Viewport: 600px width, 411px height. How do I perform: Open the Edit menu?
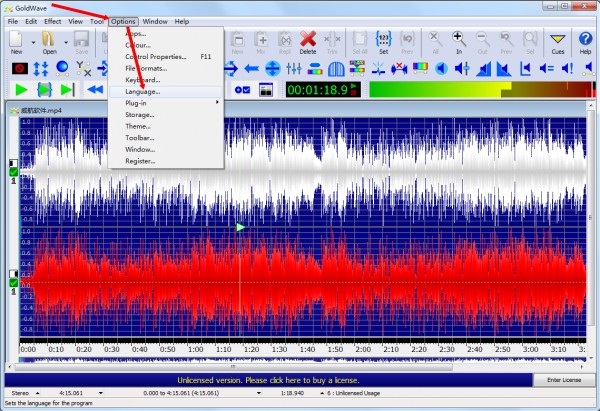(31, 21)
